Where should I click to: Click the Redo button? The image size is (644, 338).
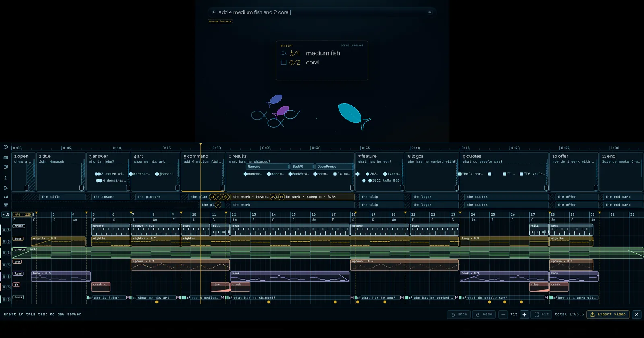[484, 315]
